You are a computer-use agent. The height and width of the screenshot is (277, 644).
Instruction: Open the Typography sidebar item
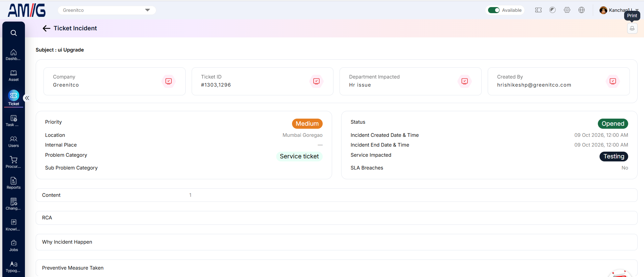(13, 267)
